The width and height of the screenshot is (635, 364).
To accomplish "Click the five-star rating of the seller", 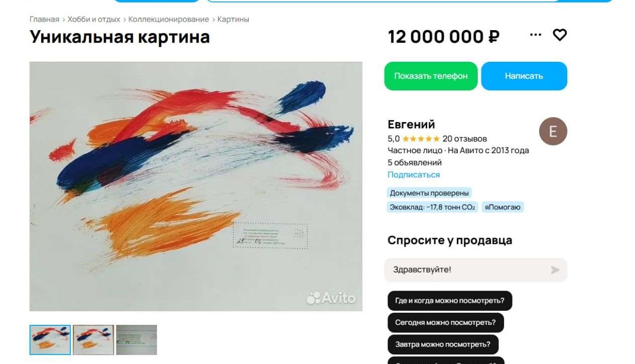I will click(x=421, y=139).
